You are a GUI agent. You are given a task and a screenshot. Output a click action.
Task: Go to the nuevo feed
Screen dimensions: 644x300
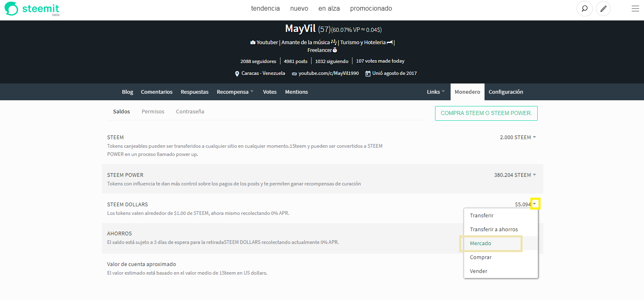point(299,9)
